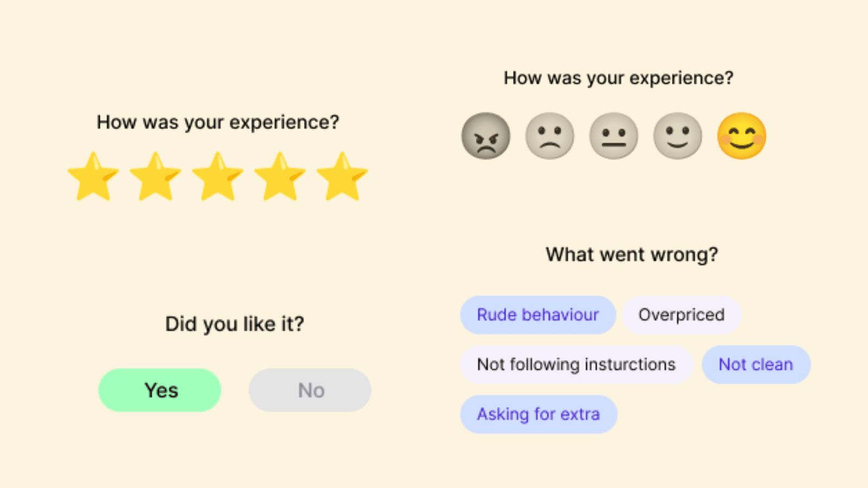
Task: Deselect the Not clean chip
Action: coord(756,365)
